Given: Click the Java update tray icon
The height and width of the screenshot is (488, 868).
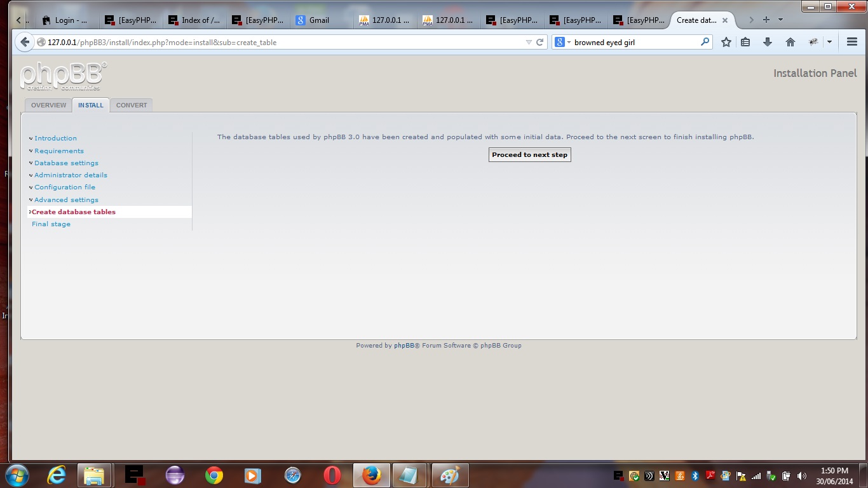Looking at the screenshot, I should [680, 475].
